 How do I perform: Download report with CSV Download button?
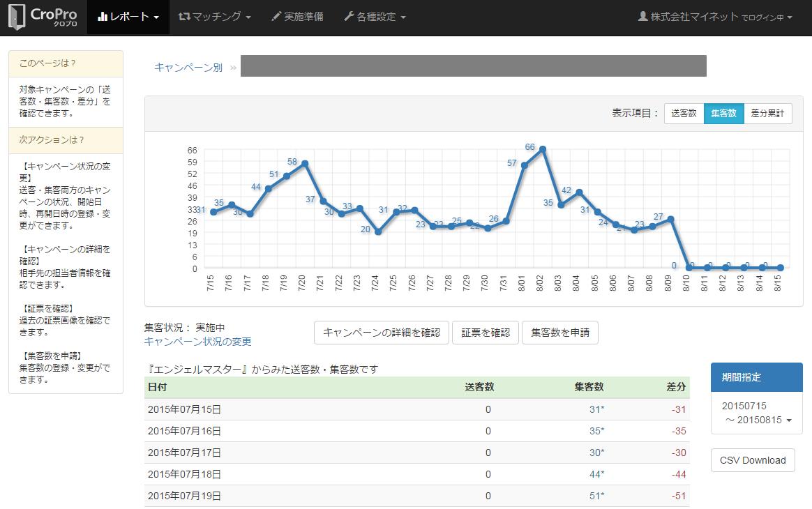753,460
